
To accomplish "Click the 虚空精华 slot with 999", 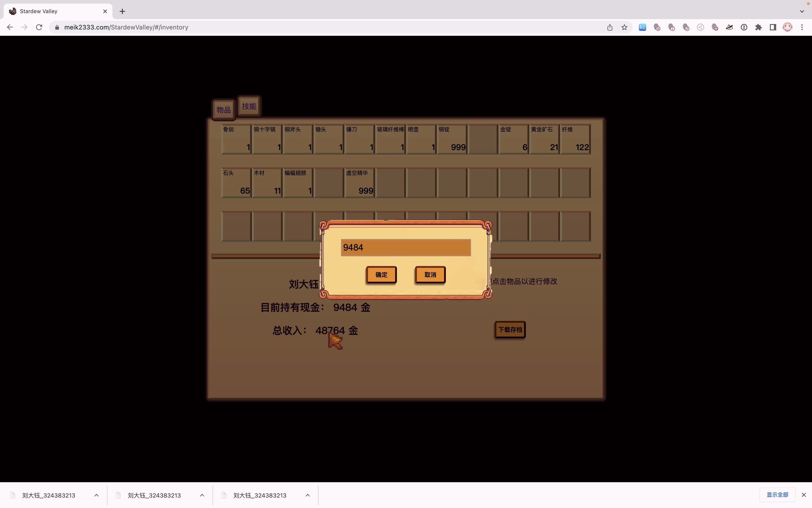I will click(x=360, y=183).
